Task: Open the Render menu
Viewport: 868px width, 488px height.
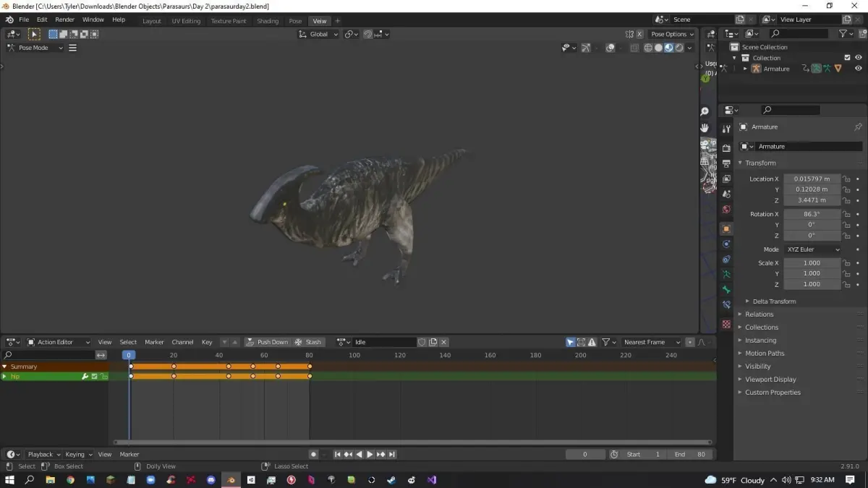Action: coord(65,20)
